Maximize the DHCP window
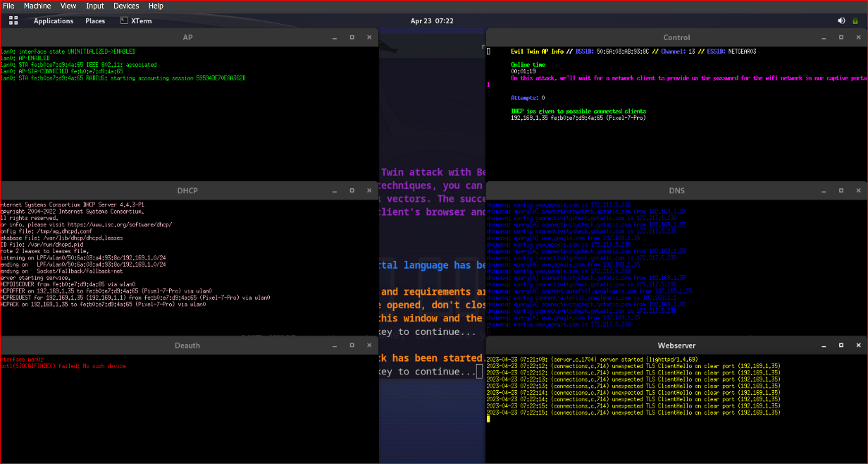Viewport: 868px width, 464px height. [x=352, y=190]
